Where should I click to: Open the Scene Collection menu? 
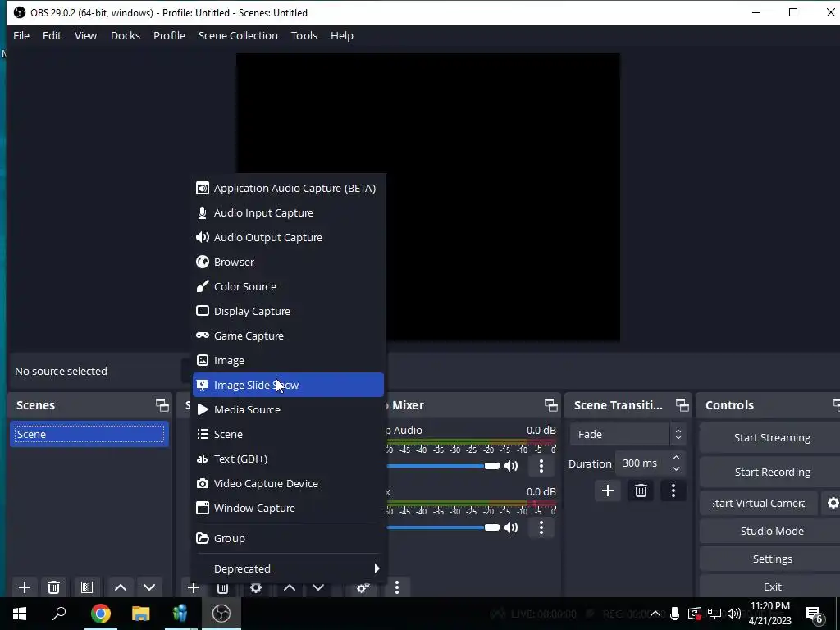pyautogui.click(x=238, y=36)
